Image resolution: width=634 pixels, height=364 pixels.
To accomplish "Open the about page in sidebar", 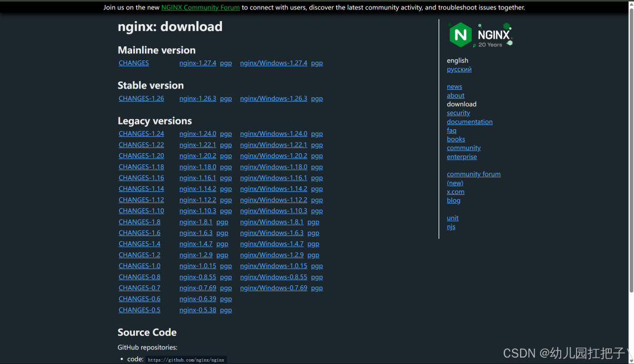I will coord(456,96).
